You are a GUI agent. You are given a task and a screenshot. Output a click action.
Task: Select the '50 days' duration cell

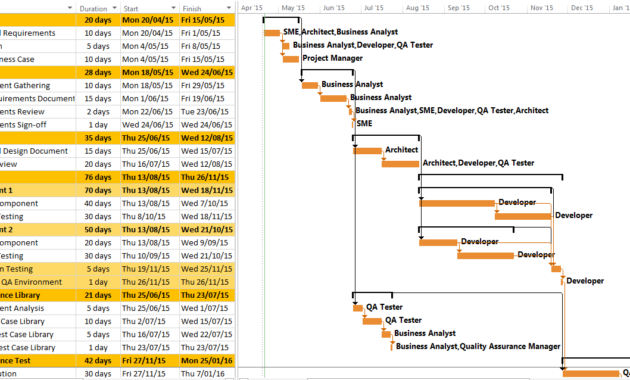tap(98, 230)
